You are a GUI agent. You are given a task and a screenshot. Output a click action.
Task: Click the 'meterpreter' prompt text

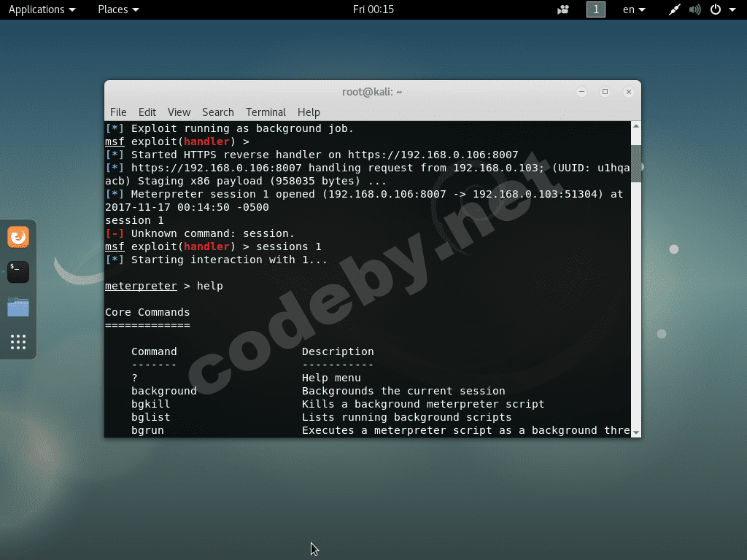pos(141,286)
